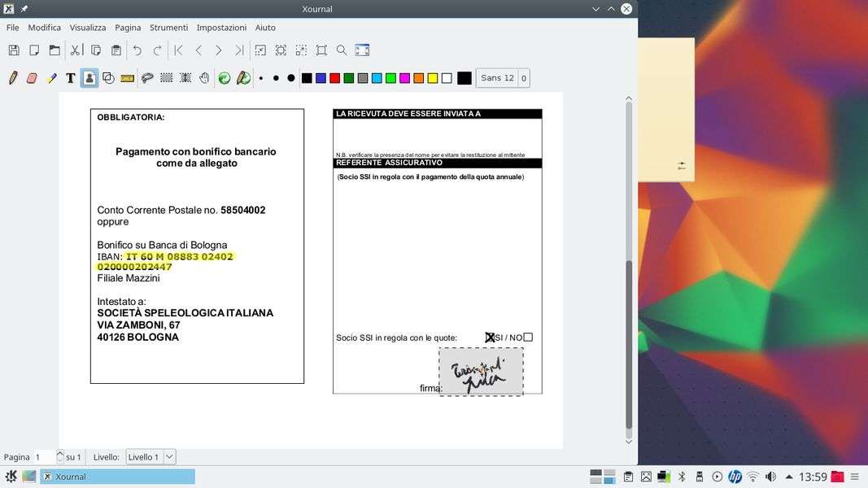868x488 pixels.
Task: Choose the vertical space tool
Action: click(x=185, y=78)
